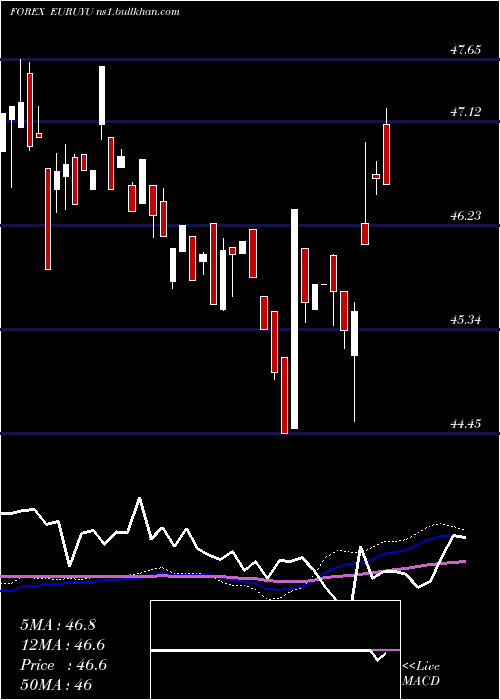Click the 46.23 price level label

click(466, 216)
